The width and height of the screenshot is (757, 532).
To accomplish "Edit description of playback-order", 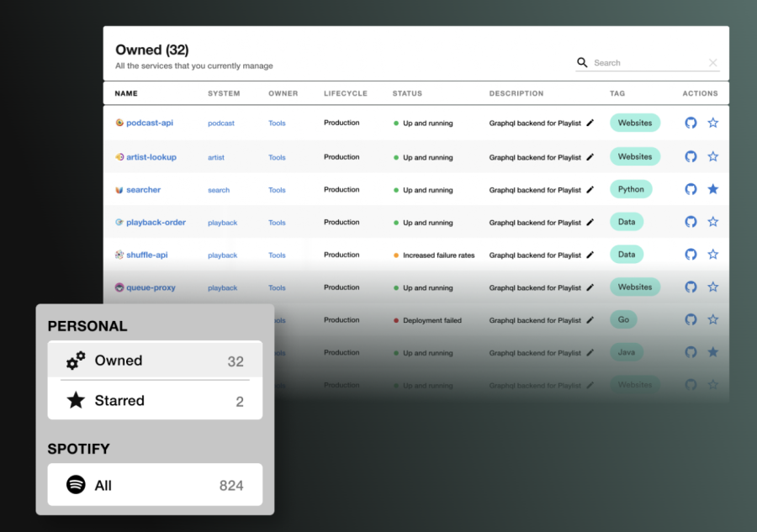I will coord(590,223).
